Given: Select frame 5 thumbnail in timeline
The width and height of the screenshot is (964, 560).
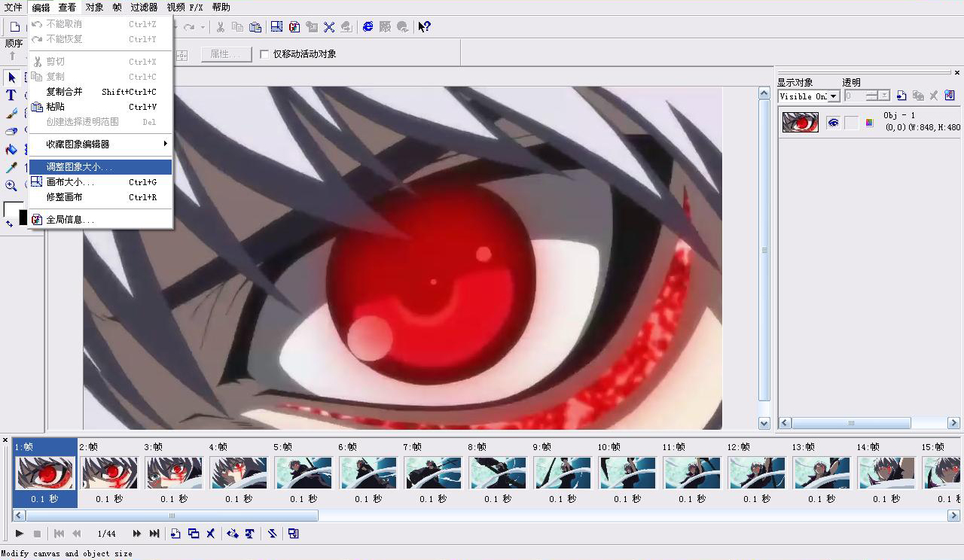Looking at the screenshot, I should 304,473.
